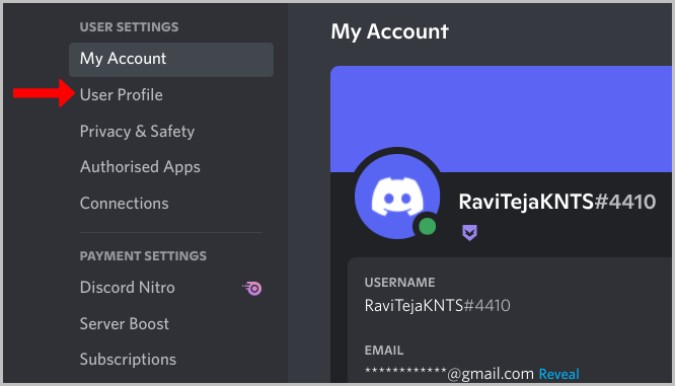The height and width of the screenshot is (386, 675).
Task: Go to Privacy & Safety
Action: (x=137, y=131)
